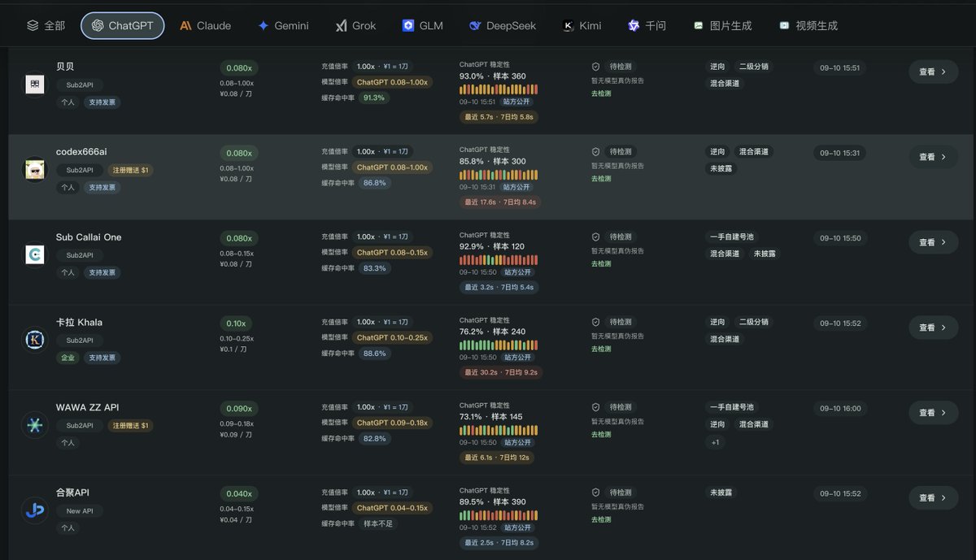Image resolution: width=976 pixels, height=560 pixels.
Task: Click shield icon in 合聚API row
Action: 596,493
